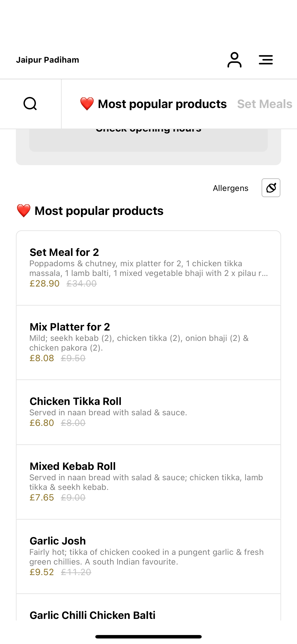The image size is (297, 644).
Task: Select the Set Meal for 2 item
Action: tap(148, 268)
